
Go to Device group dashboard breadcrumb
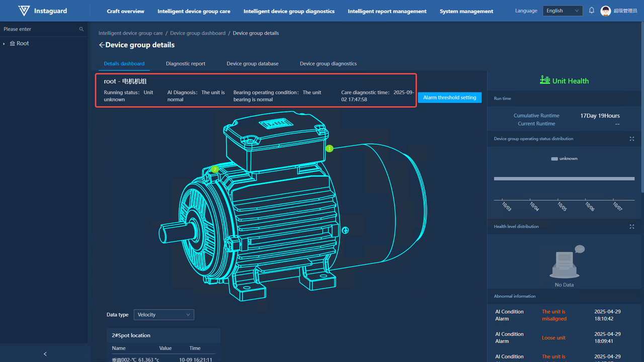(198, 33)
